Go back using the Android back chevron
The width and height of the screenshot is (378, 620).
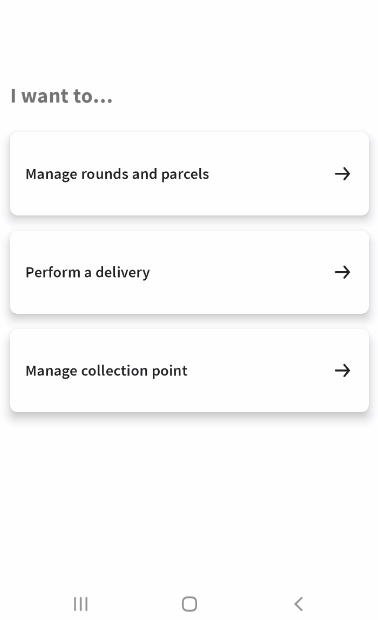(299, 604)
